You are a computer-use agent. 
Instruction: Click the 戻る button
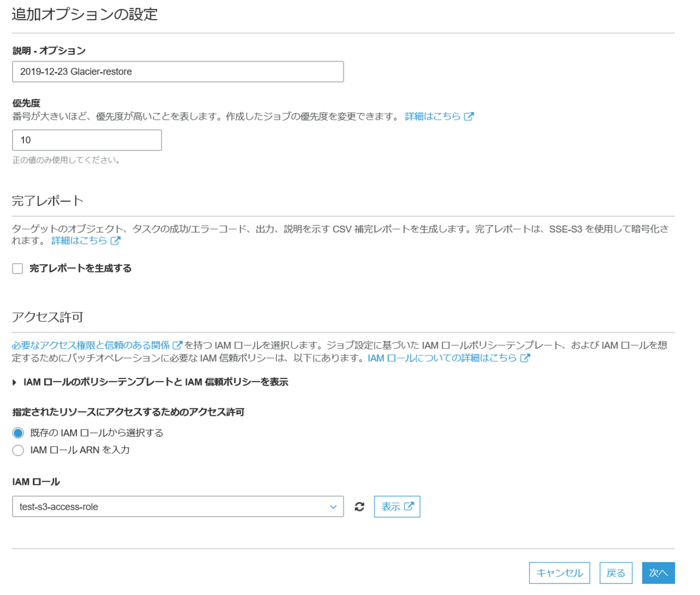click(615, 573)
